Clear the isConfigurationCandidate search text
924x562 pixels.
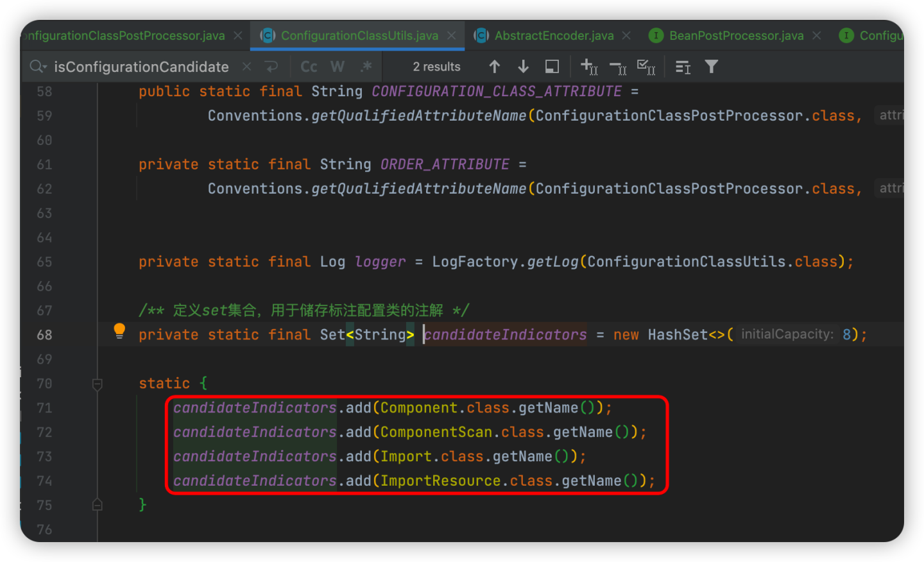(246, 67)
